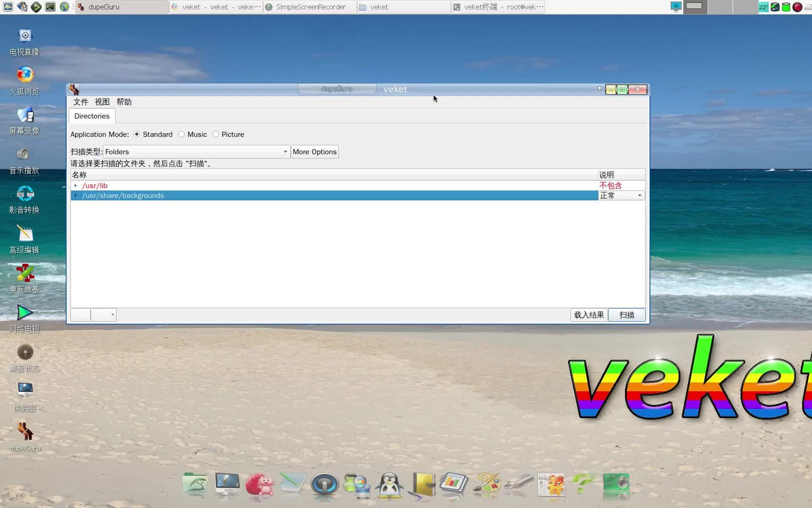Image resolution: width=812 pixels, height=508 pixels.
Task: Open the pink hedgehog dock icon
Action: (x=260, y=485)
